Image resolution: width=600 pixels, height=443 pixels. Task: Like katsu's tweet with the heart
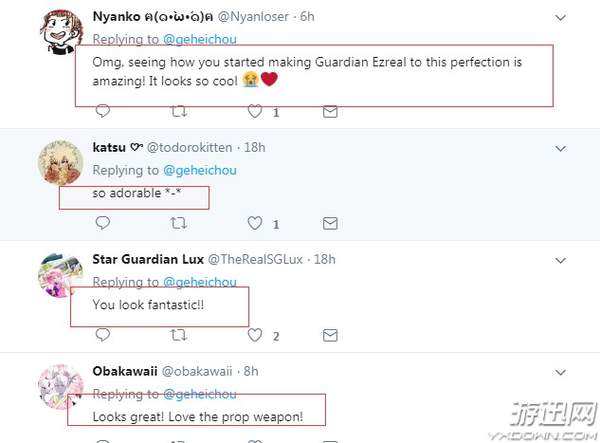[x=256, y=223]
